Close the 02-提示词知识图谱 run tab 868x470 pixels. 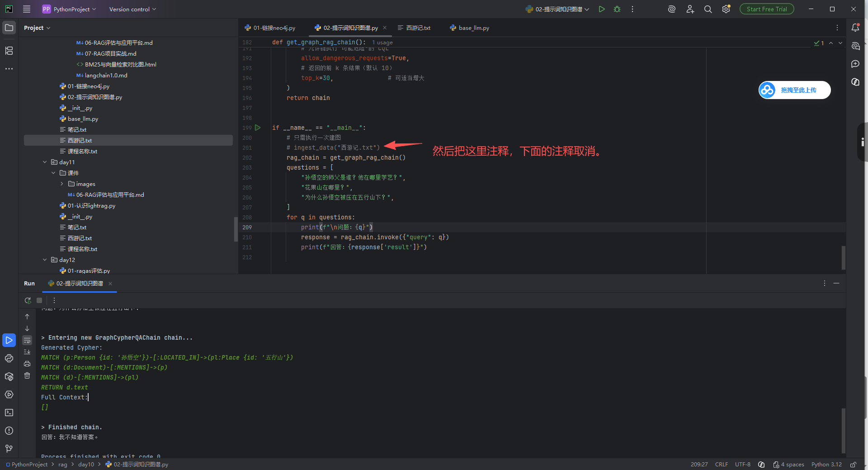click(x=110, y=284)
